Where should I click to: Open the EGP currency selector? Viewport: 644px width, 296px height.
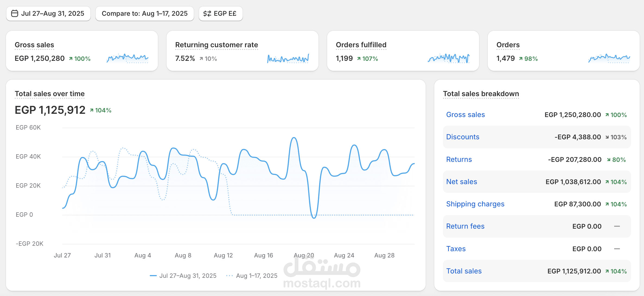(x=221, y=13)
